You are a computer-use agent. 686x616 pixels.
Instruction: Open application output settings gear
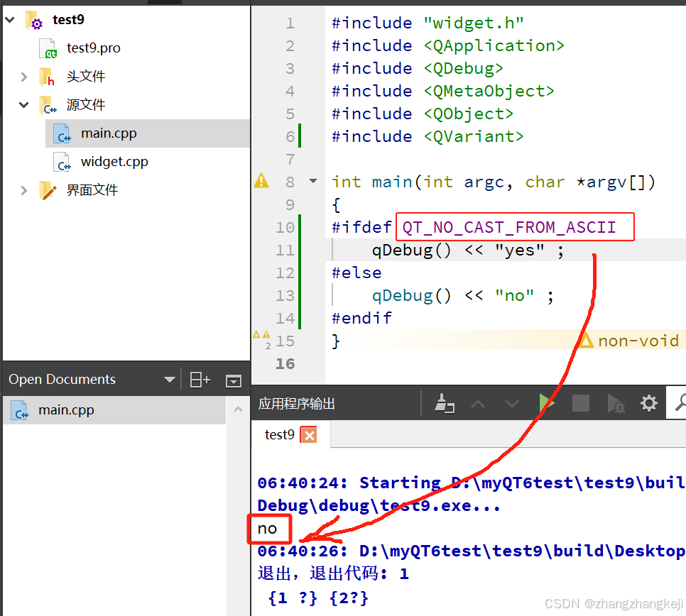click(649, 403)
